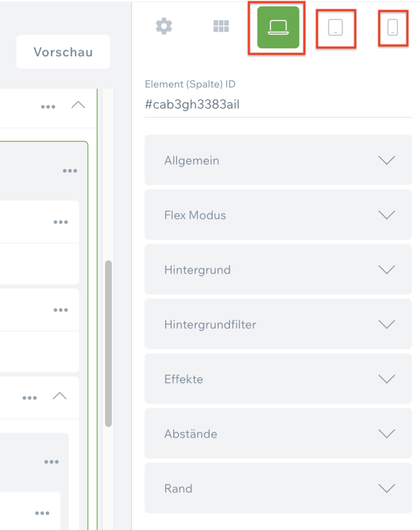Collapse the lower row with up chevron
The image size is (420, 530).
point(60,396)
